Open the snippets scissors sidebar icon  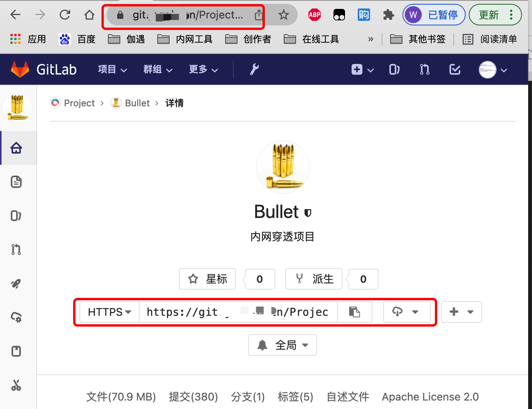[x=16, y=385]
